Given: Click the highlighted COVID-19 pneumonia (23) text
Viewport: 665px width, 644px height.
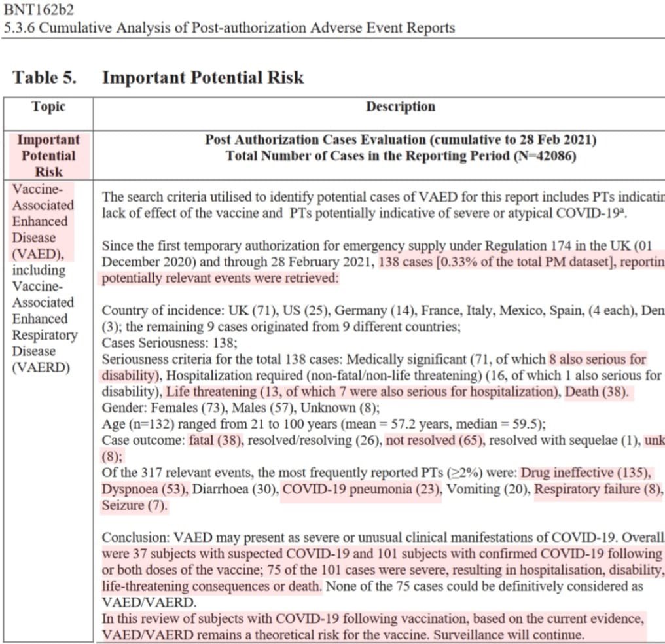Looking at the screenshot, I should point(361,489).
